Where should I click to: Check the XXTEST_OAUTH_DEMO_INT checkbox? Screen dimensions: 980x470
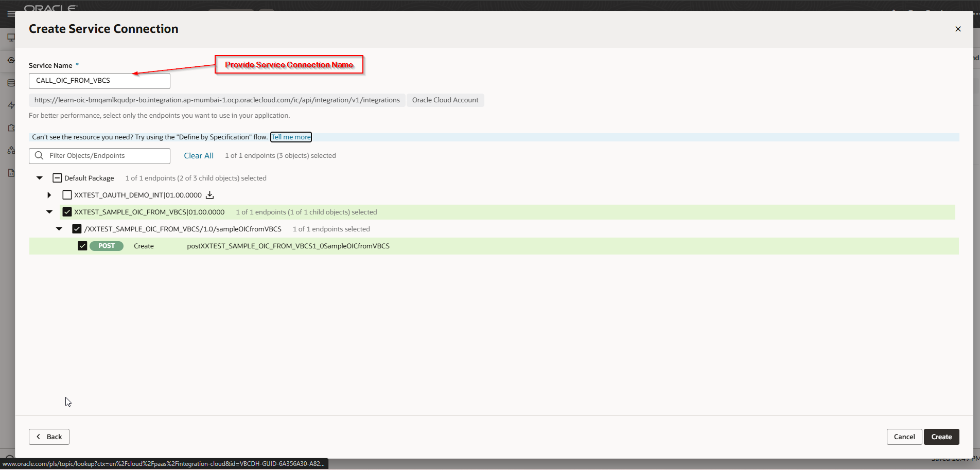pyautogui.click(x=67, y=195)
